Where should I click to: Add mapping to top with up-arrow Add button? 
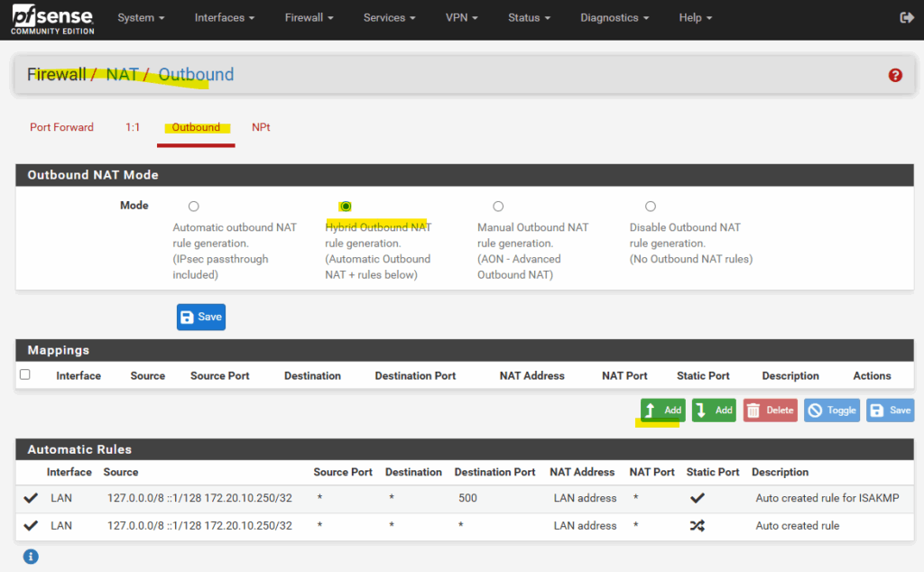coord(662,411)
